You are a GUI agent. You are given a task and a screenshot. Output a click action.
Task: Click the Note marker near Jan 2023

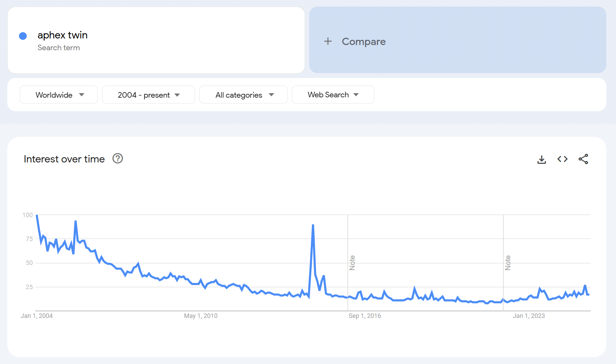click(x=508, y=263)
